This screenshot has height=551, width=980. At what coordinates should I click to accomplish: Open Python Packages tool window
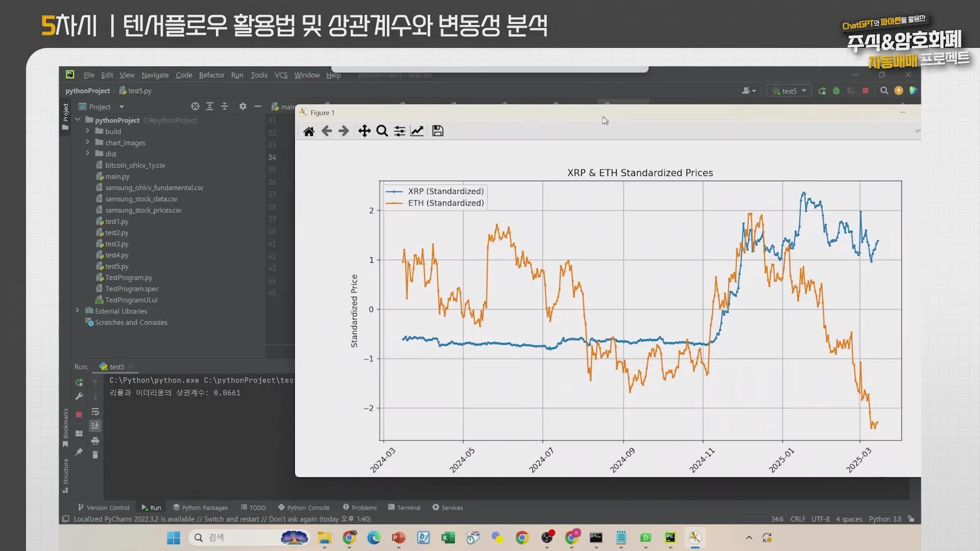pyautogui.click(x=200, y=508)
